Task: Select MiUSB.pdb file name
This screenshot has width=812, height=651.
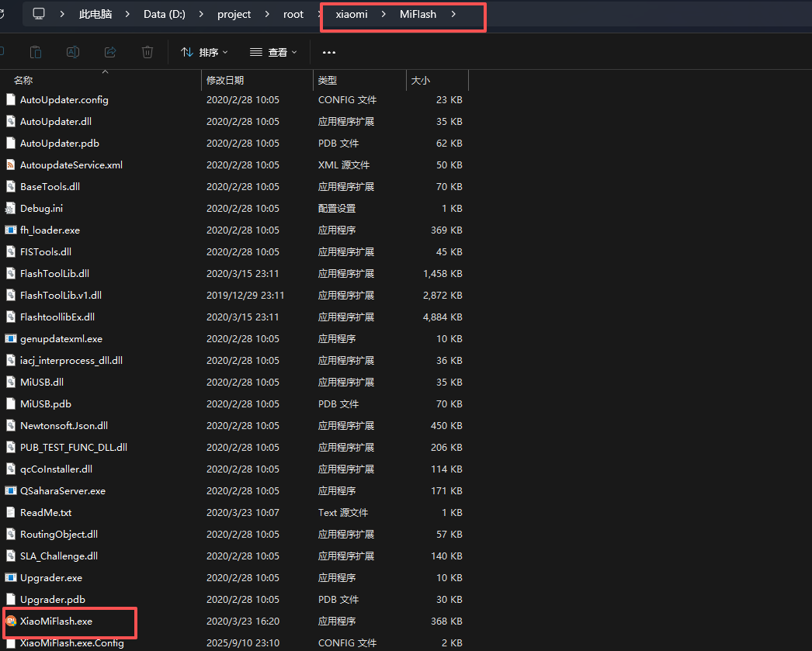Action: (x=46, y=404)
